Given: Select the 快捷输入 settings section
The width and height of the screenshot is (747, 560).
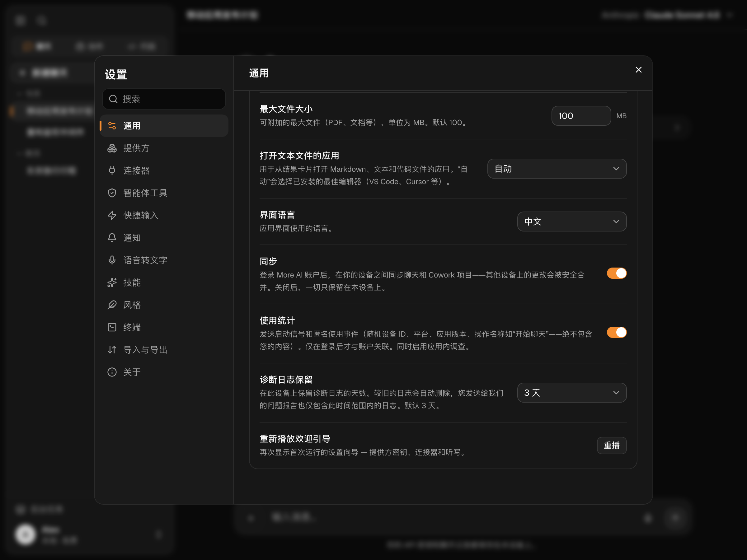Looking at the screenshot, I should click(x=164, y=215).
